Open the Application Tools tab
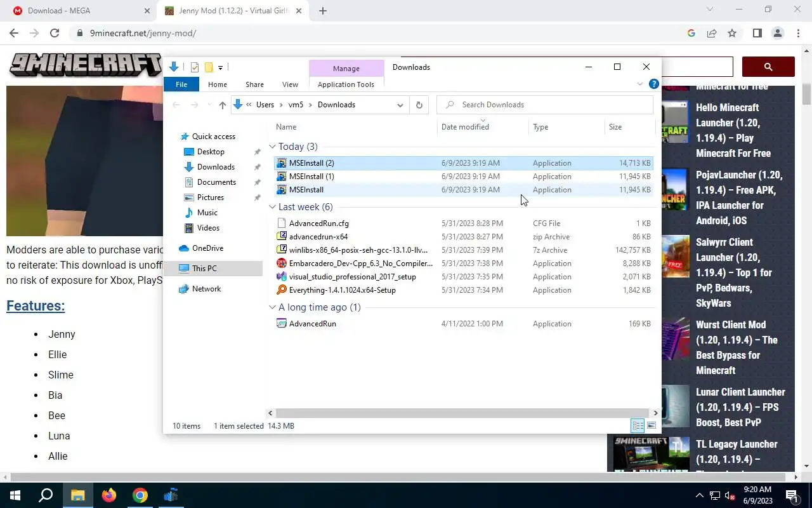The height and width of the screenshot is (508, 812). click(346, 84)
